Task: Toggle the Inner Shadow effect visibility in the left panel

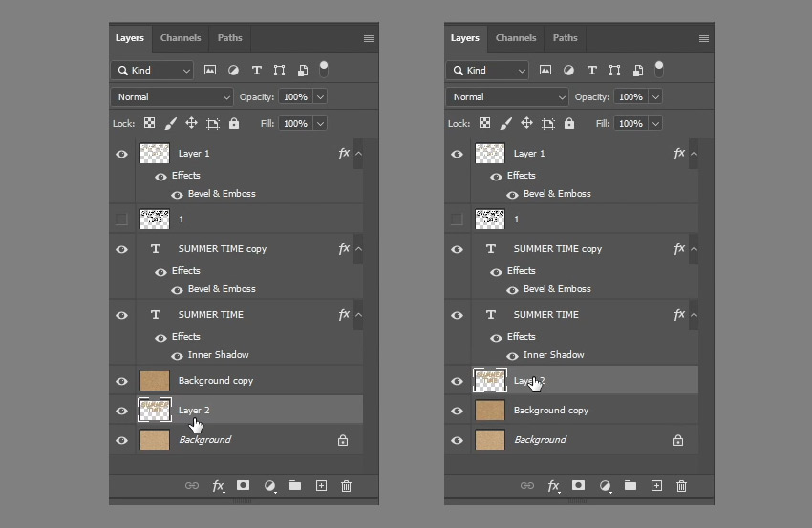Action: point(177,355)
